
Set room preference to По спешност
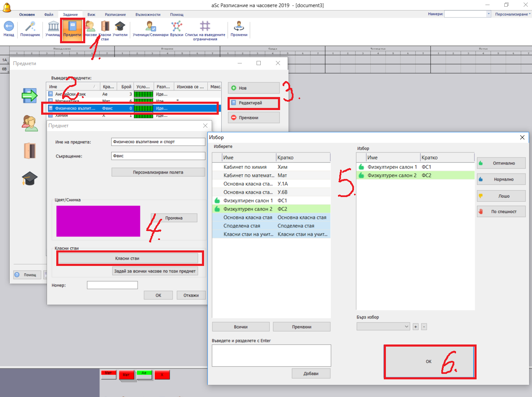tap(501, 212)
